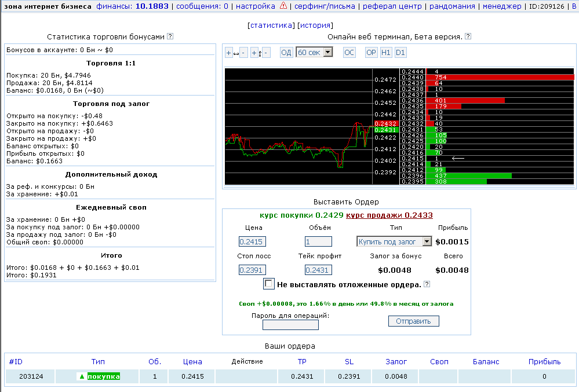Go to the история link
579x392 pixels.
click(x=315, y=25)
